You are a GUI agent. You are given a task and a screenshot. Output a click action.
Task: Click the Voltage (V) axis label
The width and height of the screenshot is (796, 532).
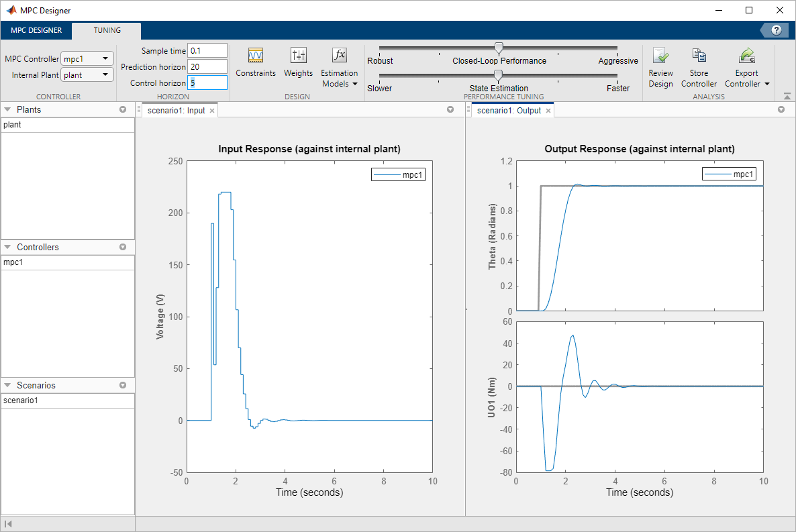coord(160,317)
